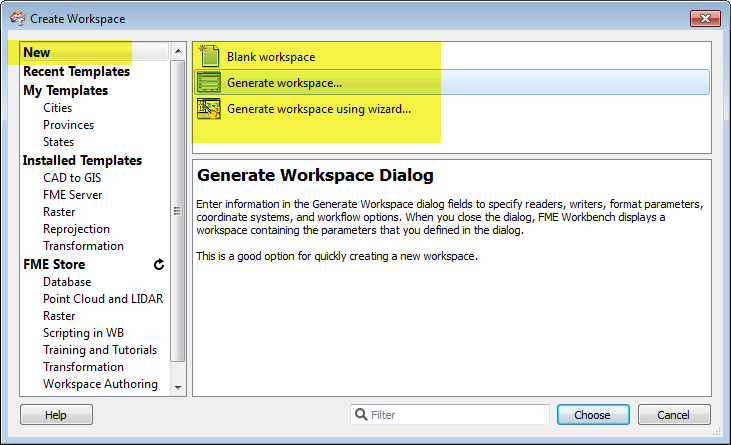Click the sidebar vertical scrollbar thumb
This screenshot has height=445, width=731.
pos(178,211)
